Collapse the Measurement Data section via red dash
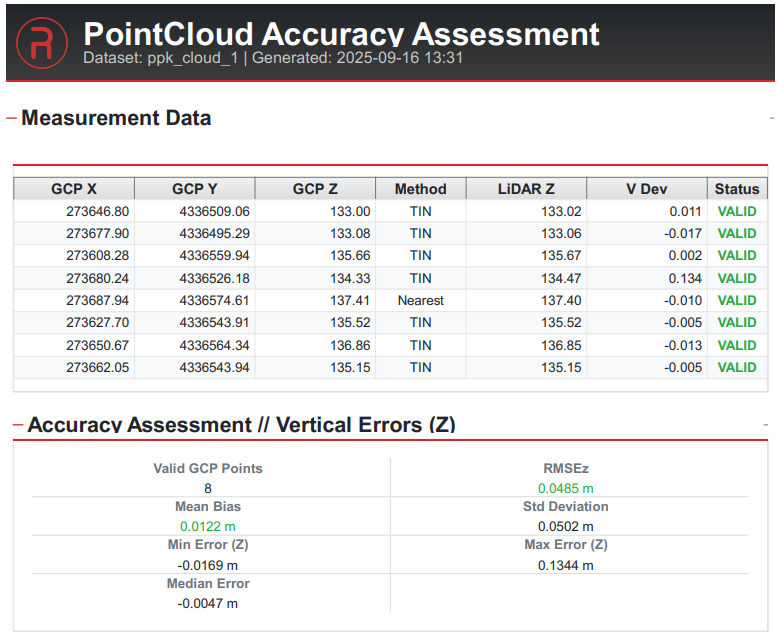 click(11, 118)
